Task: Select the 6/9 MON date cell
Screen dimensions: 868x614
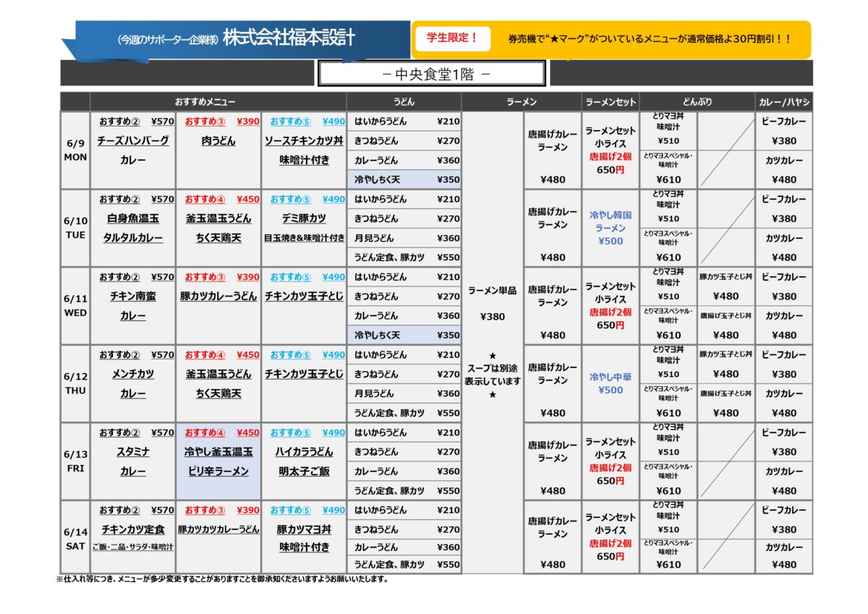Action: (x=75, y=150)
